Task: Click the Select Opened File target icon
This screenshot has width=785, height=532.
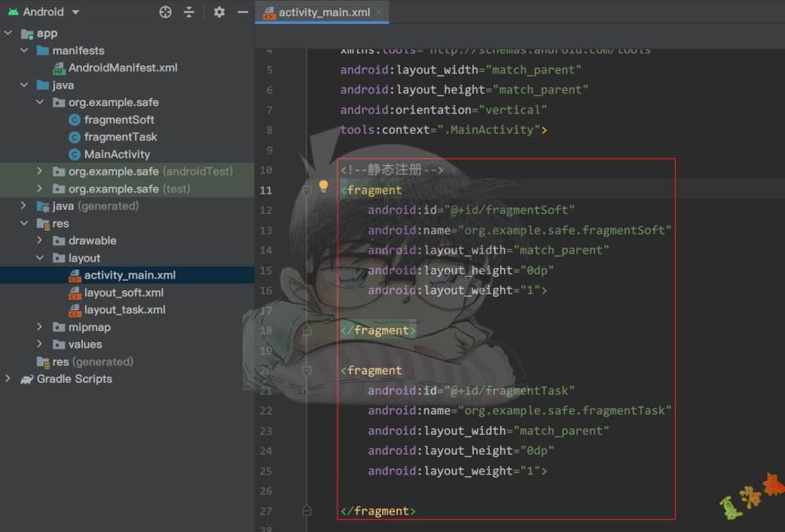Action: (165, 12)
